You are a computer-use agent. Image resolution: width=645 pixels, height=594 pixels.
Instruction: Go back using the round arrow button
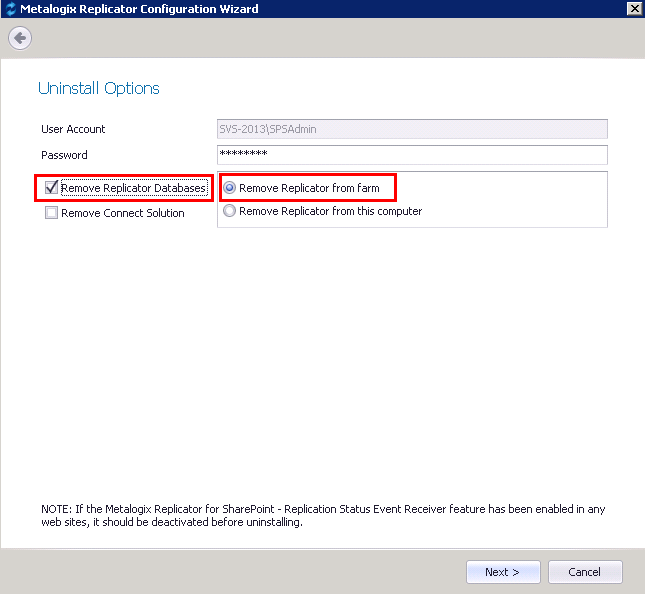pos(20,38)
